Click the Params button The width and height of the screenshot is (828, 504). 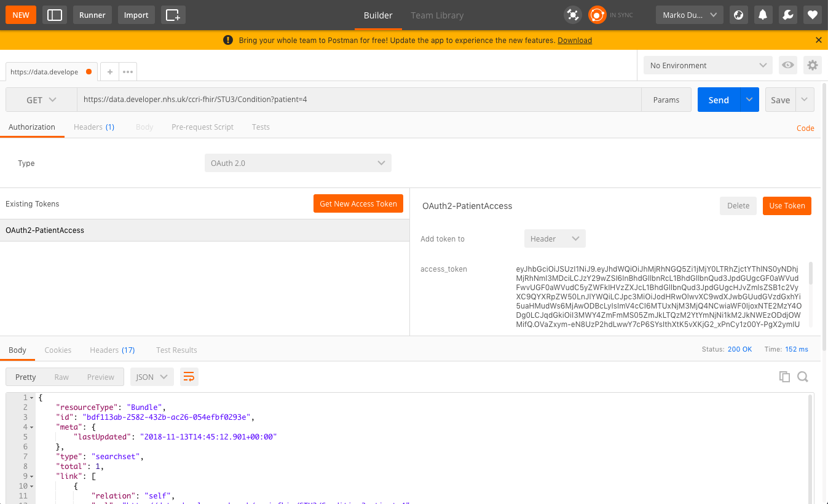click(666, 100)
